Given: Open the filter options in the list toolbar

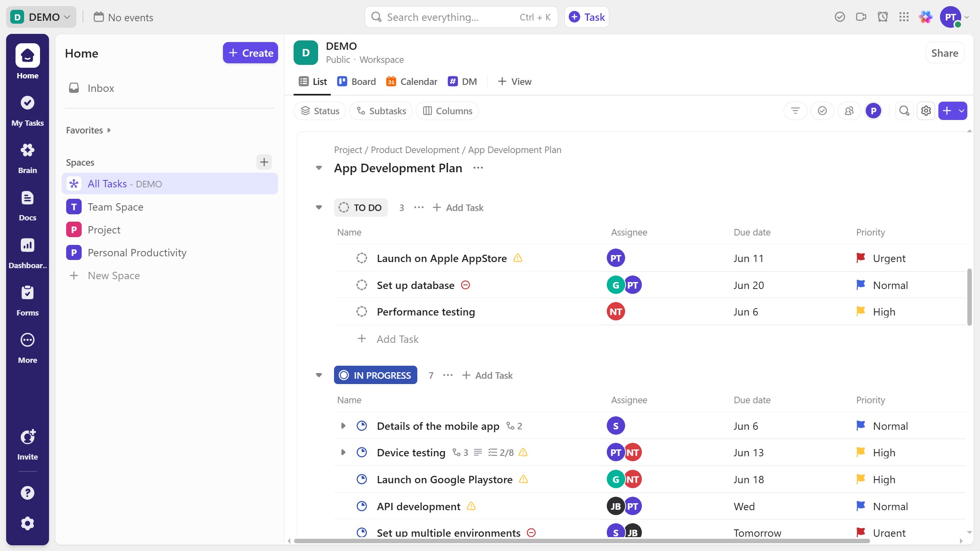Looking at the screenshot, I should [x=795, y=111].
